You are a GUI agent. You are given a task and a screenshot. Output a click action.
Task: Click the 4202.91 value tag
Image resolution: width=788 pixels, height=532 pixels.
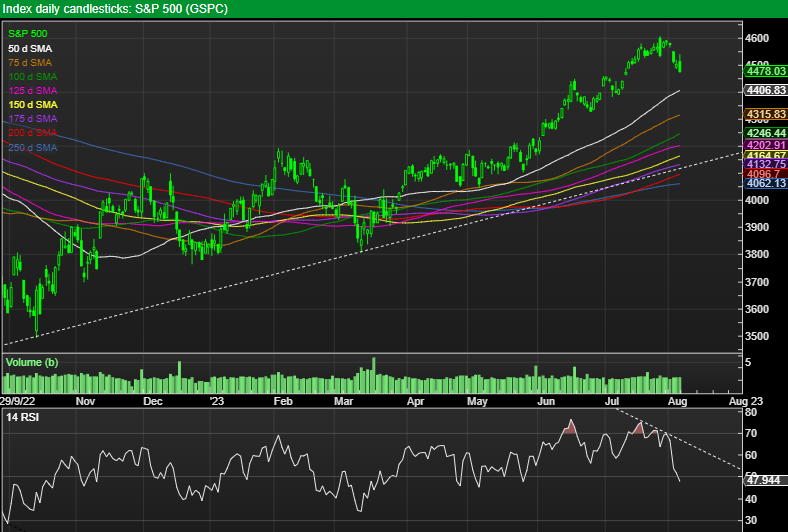(x=765, y=146)
